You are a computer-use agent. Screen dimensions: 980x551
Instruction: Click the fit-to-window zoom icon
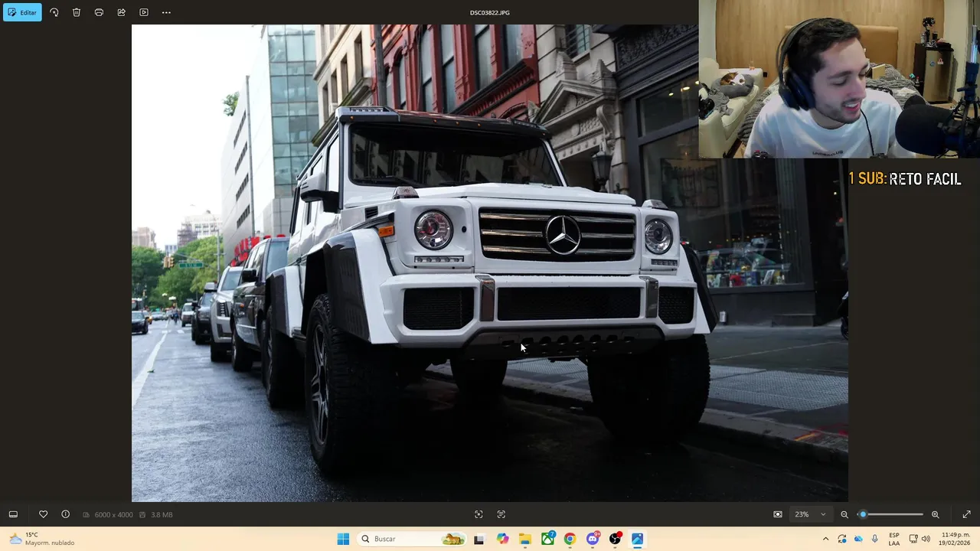pyautogui.click(x=778, y=514)
